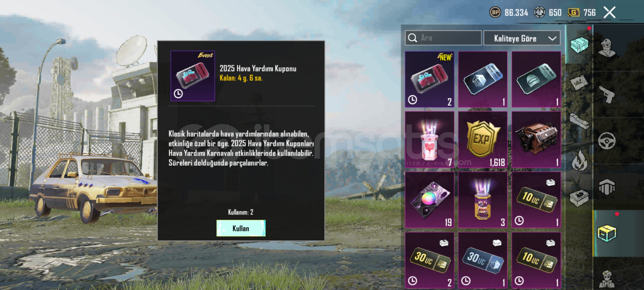Image resolution: width=644 pixels, height=290 pixels.
Task: Use the 2025 Hava Yardımı Kuponu
Action: (x=241, y=228)
